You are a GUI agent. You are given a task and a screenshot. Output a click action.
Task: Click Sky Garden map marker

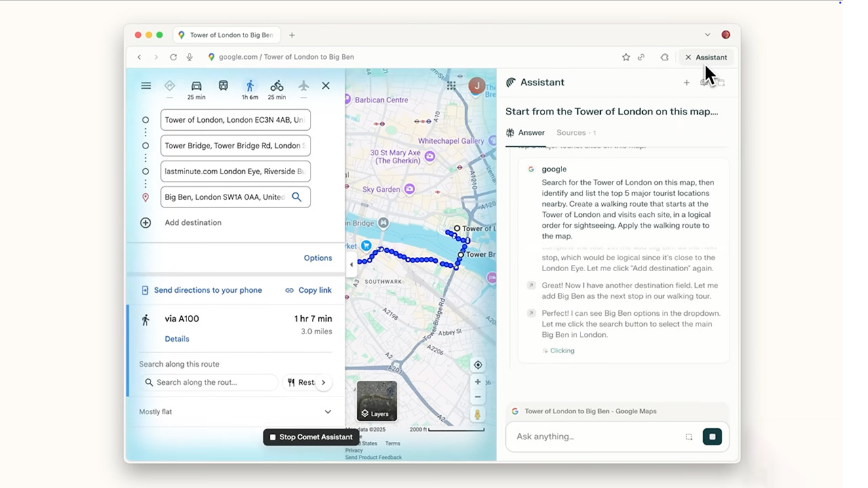pyautogui.click(x=410, y=190)
